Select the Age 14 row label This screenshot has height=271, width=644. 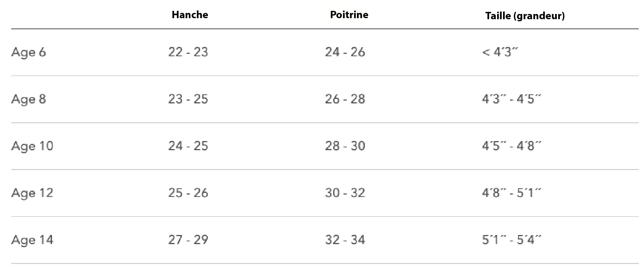tap(32, 240)
